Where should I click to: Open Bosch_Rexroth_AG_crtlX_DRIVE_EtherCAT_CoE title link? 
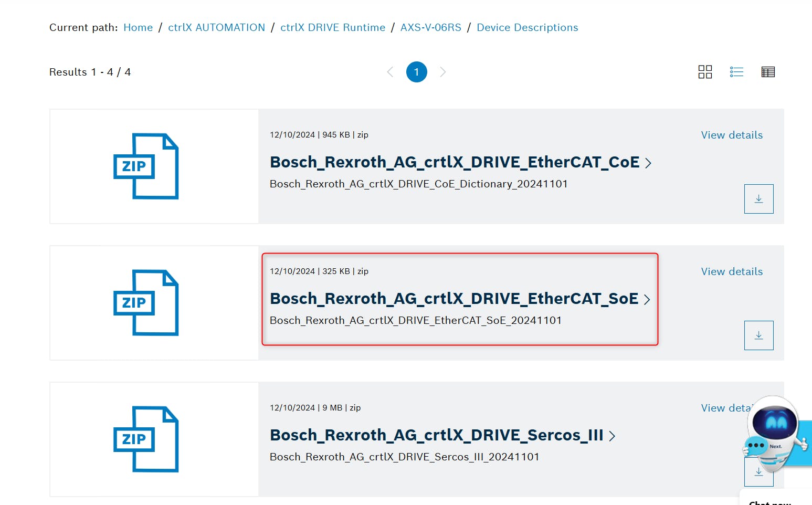(x=455, y=162)
